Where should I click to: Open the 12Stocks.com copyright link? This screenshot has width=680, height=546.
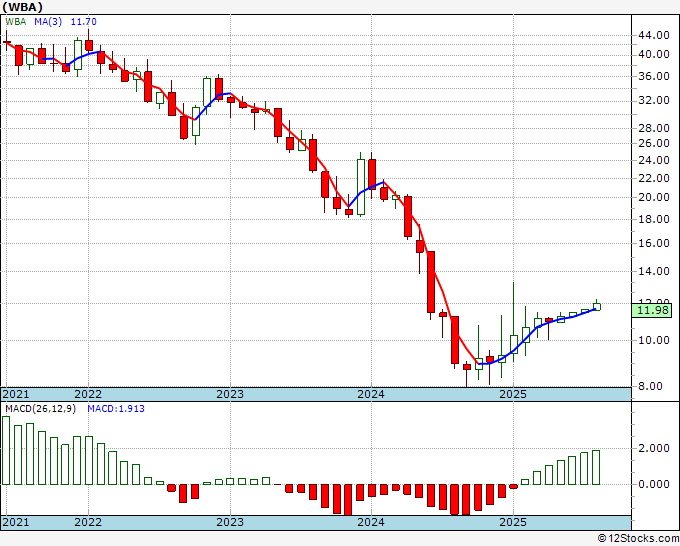point(638,539)
